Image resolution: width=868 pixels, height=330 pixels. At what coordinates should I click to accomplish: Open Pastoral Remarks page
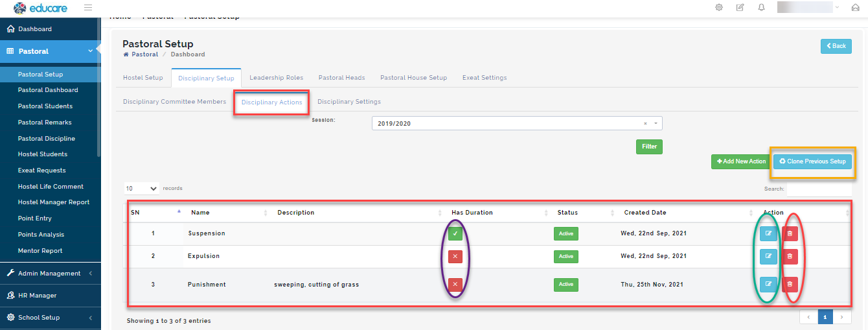45,123
